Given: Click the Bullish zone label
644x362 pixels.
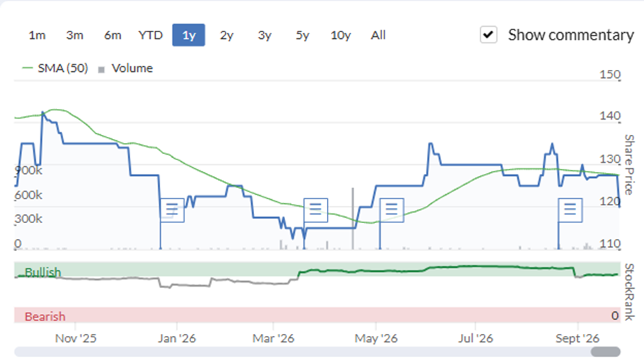Looking at the screenshot, I should point(42,272).
